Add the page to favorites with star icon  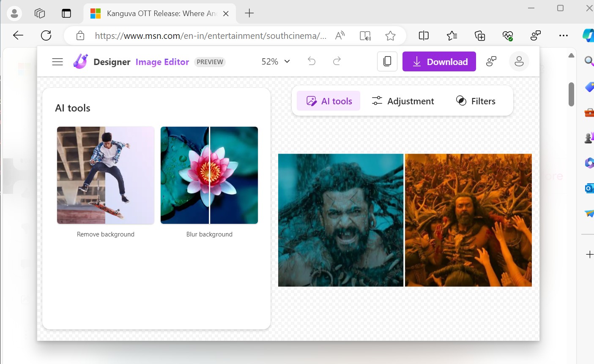pyautogui.click(x=390, y=35)
